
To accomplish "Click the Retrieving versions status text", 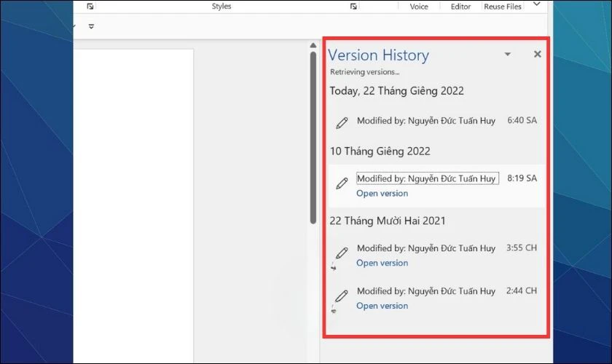I will [364, 72].
